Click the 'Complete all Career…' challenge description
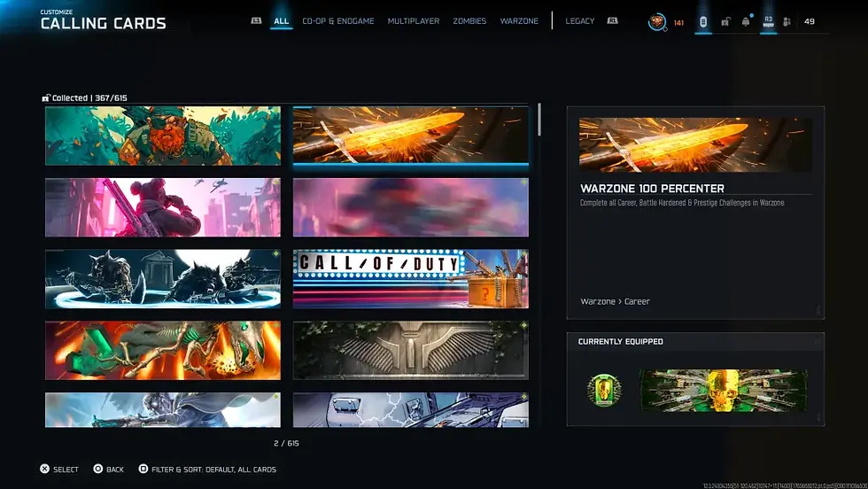 pos(682,203)
